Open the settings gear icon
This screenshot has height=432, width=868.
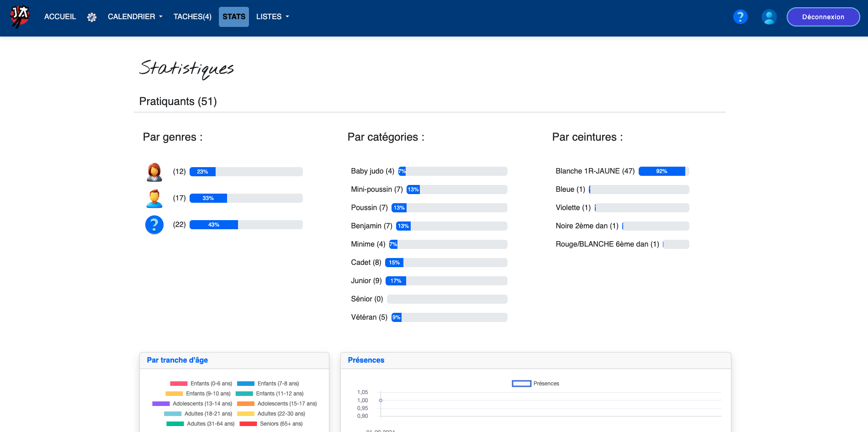tap(92, 17)
